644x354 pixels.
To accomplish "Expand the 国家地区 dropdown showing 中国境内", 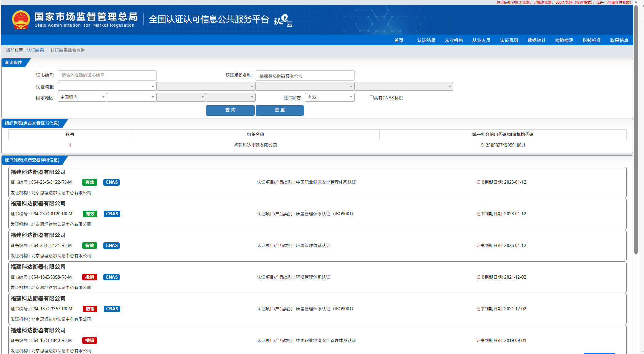I will tap(82, 97).
